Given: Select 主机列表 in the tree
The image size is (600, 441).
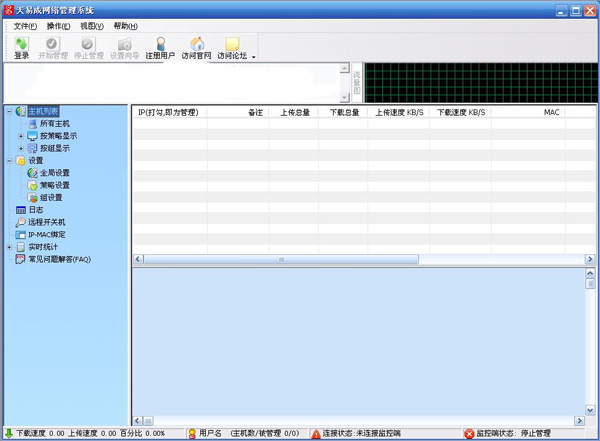Looking at the screenshot, I should tap(43, 111).
